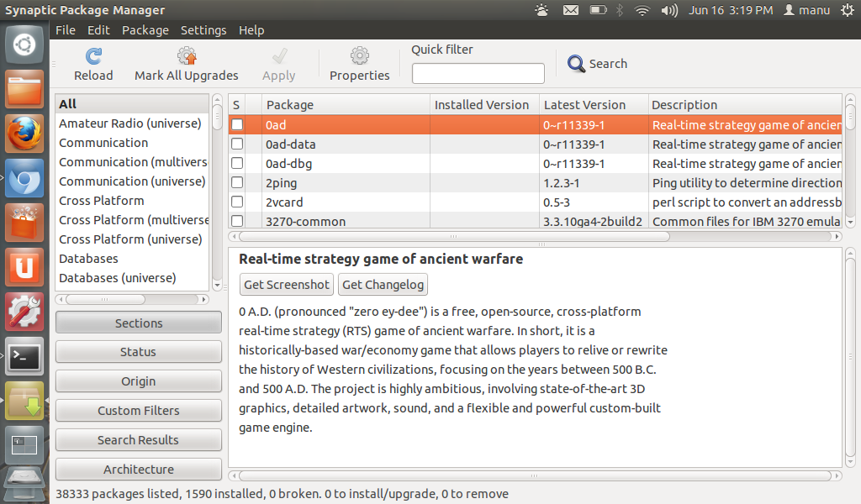Click the Status filter button
This screenshot has height=504, width=861.
[139, 351]
